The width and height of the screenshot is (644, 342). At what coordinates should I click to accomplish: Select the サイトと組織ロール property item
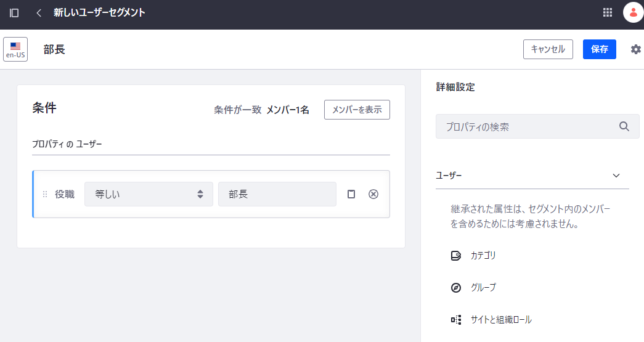click(500, 319)
